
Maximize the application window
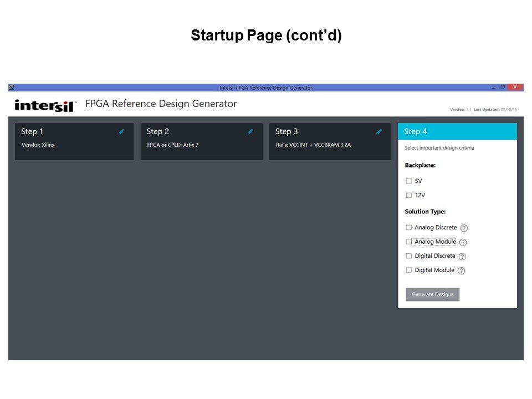click(x=503, y=87)
